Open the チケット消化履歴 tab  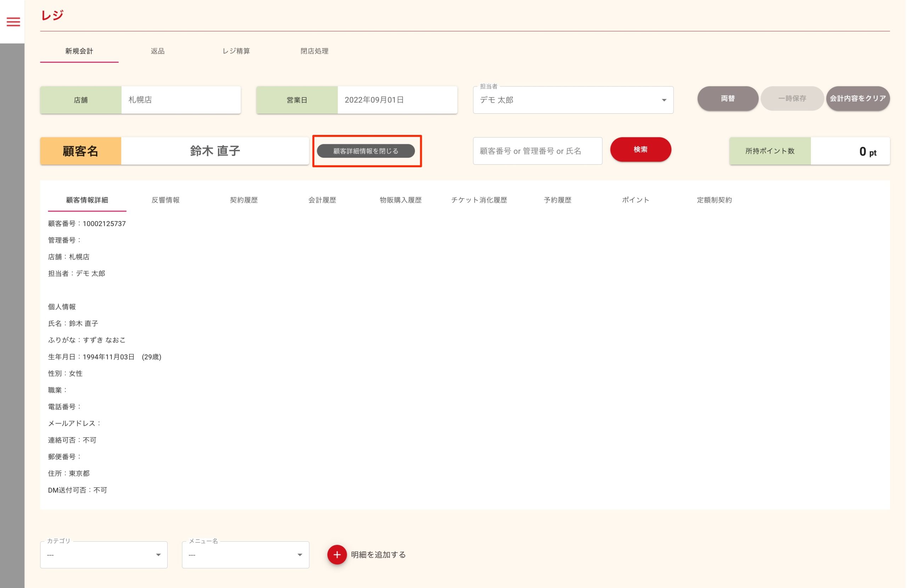click(479, 200)
